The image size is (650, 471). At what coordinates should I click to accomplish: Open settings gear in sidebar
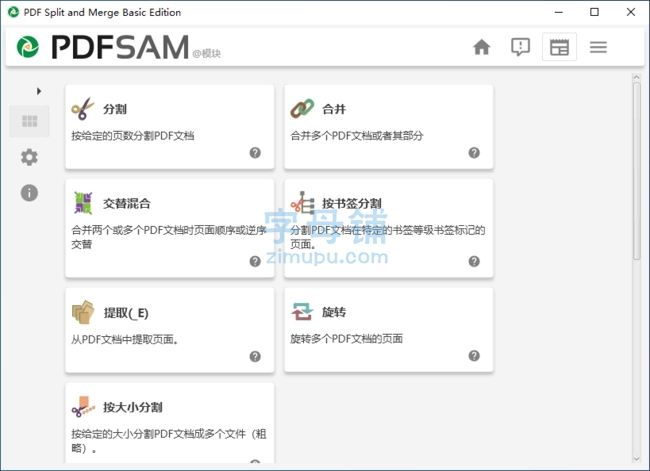tap(29, 157)
